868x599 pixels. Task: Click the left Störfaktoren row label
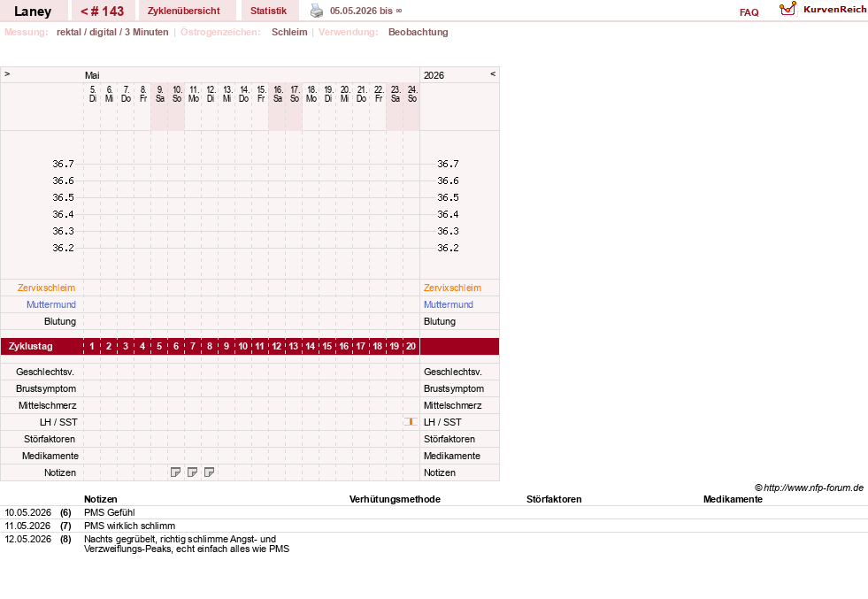pos(50,439)
